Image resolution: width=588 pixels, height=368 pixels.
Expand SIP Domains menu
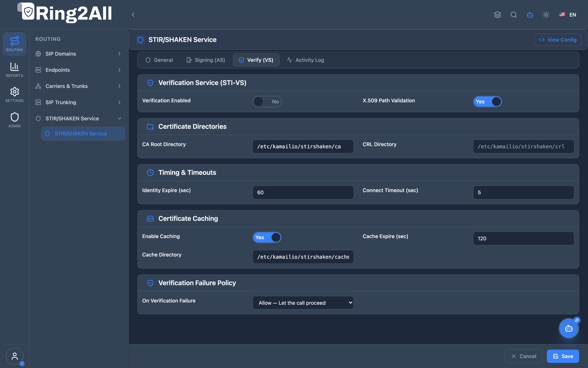click(x=78, y=54)
